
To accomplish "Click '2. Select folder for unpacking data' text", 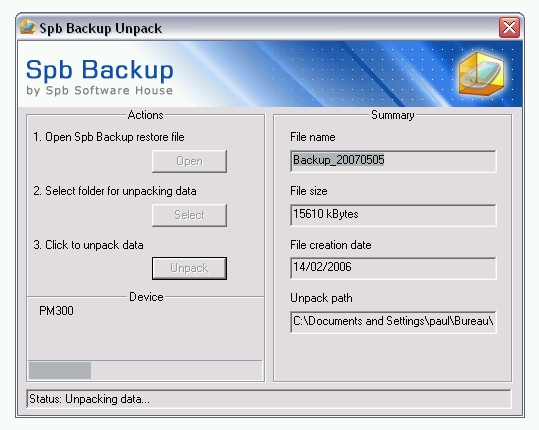I will pyautogui.click(x=115, y=191).
